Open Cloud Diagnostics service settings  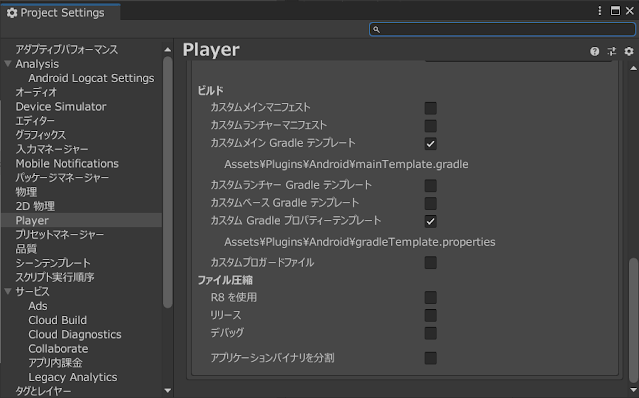click(x=75, y=334)
